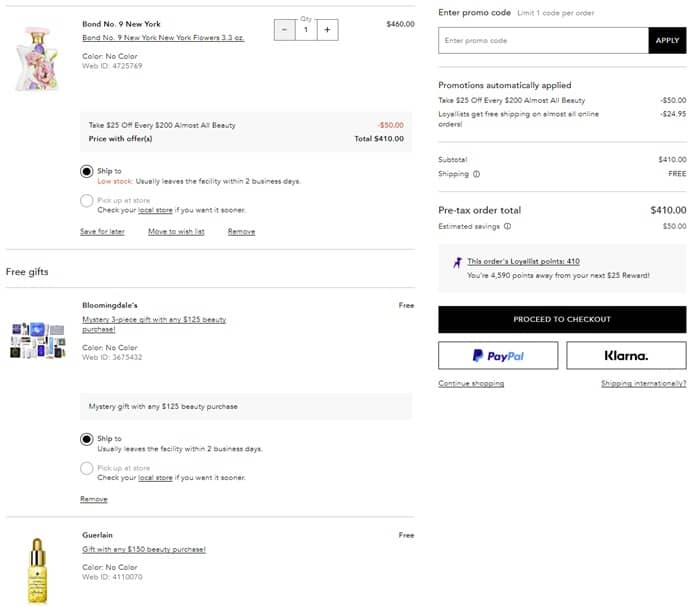Open the Guerlain gift product image
Screen dimensions: 700x607
click(38, 571)
